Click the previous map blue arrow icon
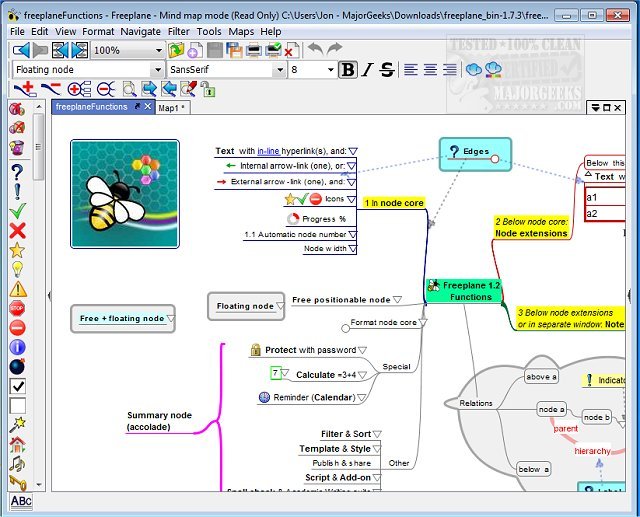This screenshot has height=517, width=640. [x=21, y=51]
